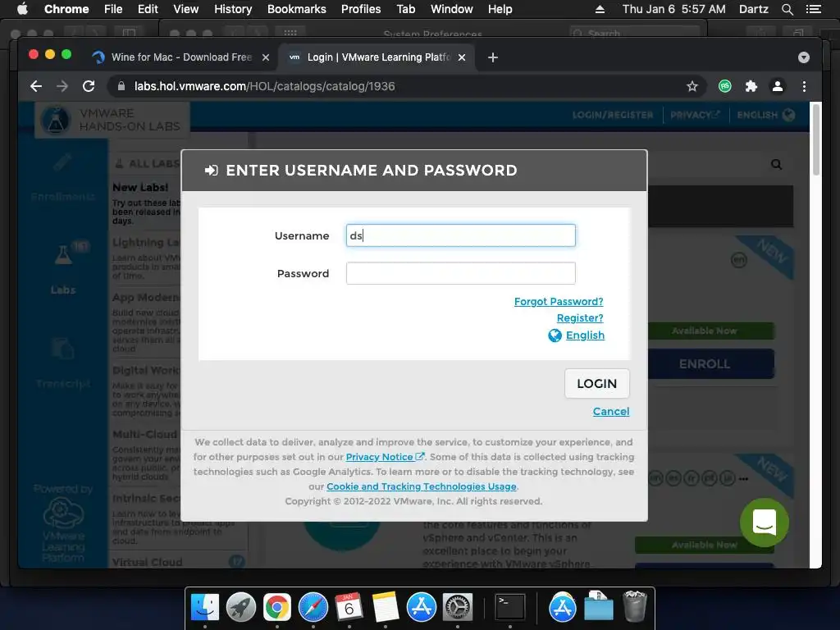Click the page vertical scrollbar

tap(816, 139)
